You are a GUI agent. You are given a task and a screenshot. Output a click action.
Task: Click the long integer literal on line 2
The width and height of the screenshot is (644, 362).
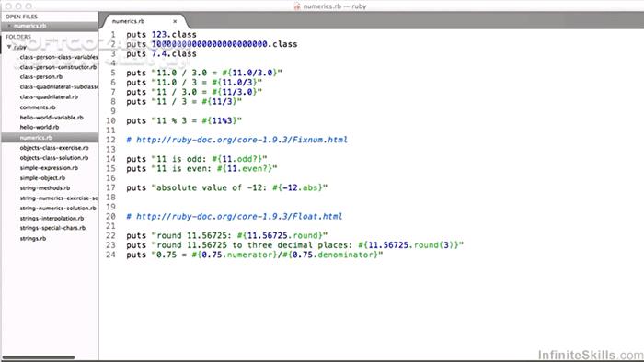(x=210, y=44)
